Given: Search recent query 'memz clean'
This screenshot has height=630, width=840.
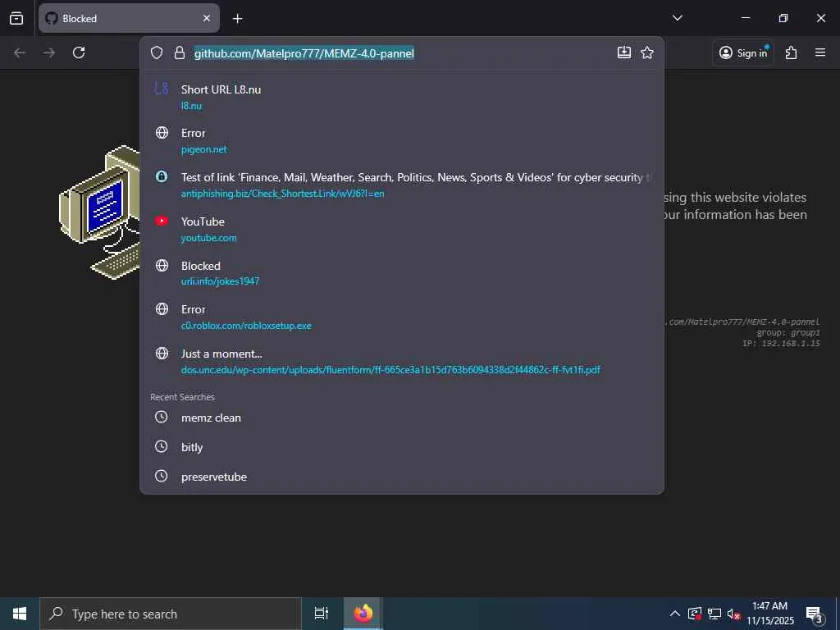Looking at the screenshot, I should click(402, 418).
